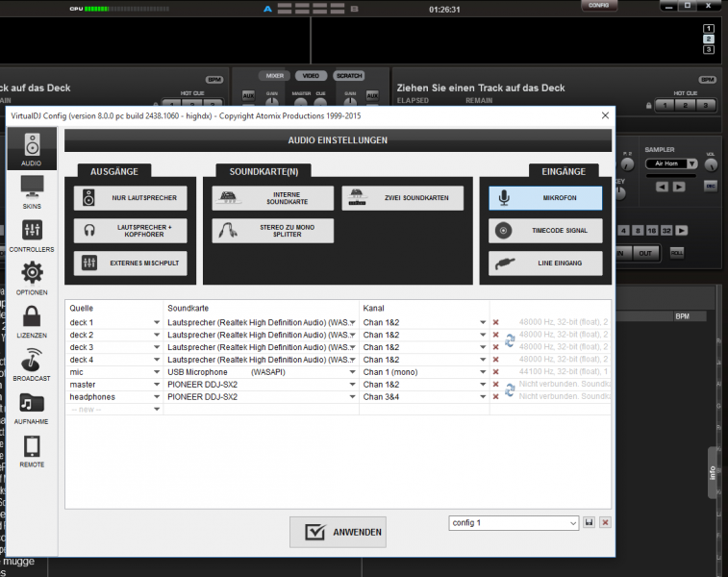The width and height of the screenshot is (728, 577).
Task: Select layout 3 in main window
Action: pos(709,49)
